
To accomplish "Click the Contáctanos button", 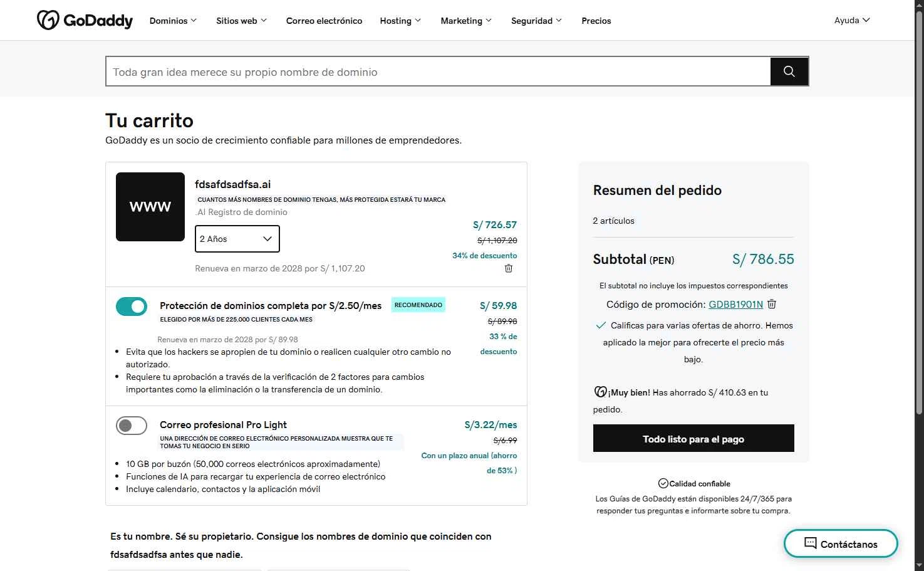I will click(x=841, y=543).
